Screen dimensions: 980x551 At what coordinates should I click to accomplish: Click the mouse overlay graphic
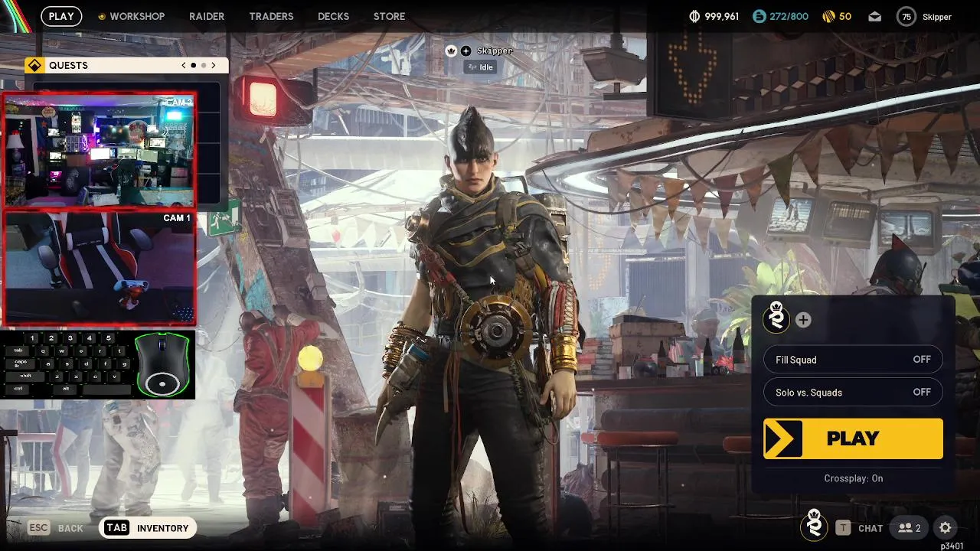click(x=162, y=364)
